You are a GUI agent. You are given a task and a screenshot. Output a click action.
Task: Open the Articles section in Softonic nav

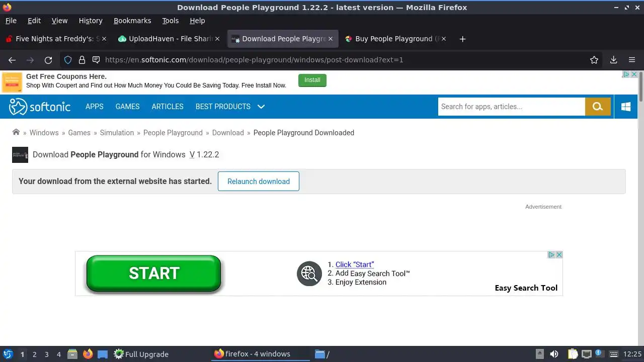pyautogui.click(x=168, y=107)
